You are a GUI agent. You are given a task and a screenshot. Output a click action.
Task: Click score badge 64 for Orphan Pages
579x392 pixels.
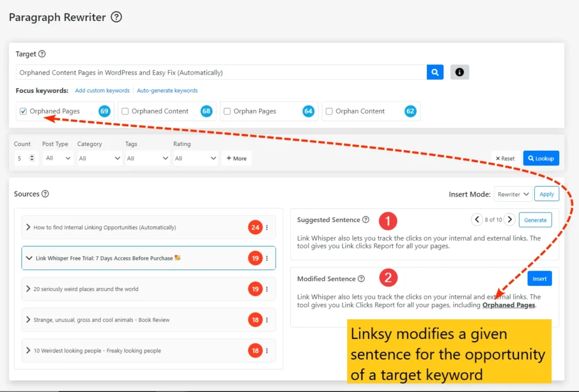point(308,111)
